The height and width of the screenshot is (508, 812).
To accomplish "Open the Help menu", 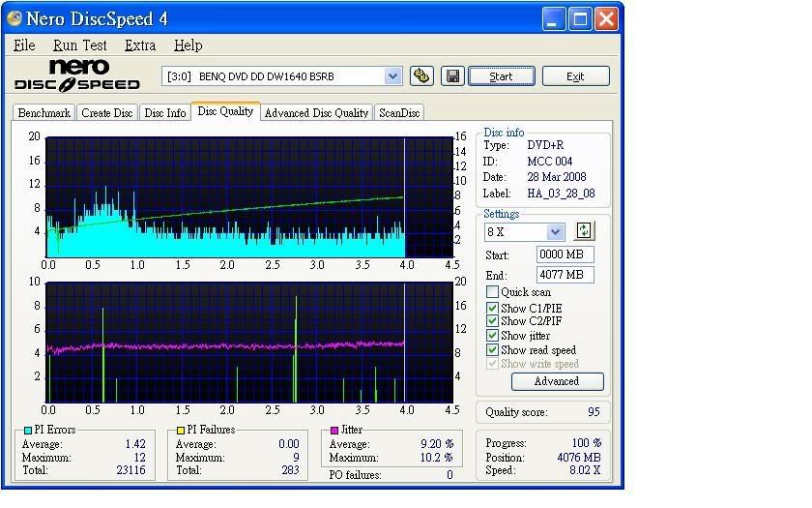I will pyautogui.click(x=188, y=45).
